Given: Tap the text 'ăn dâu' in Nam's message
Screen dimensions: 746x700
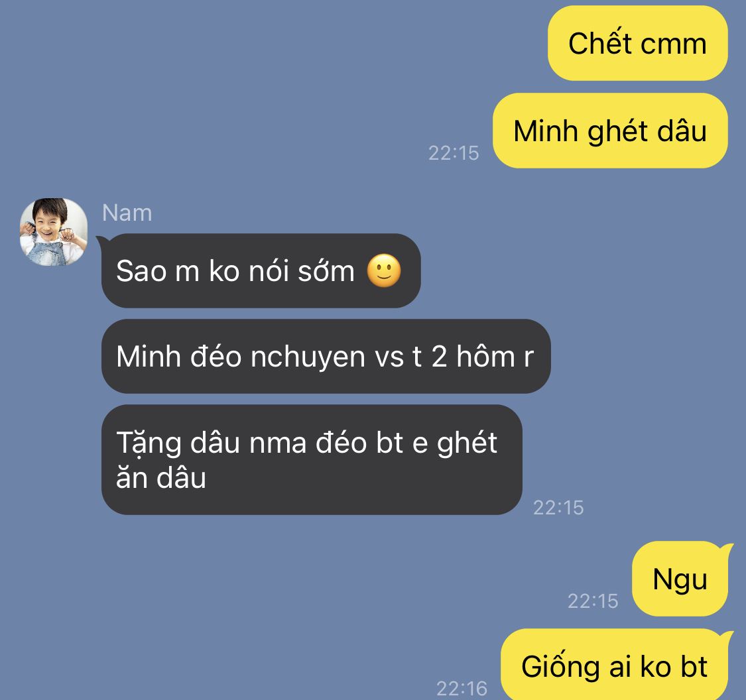Looking at the screenshot, I should [161, 477].
